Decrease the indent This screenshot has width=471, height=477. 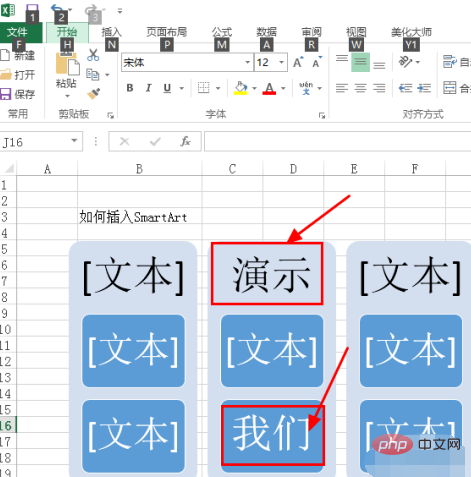pos(405,88)
